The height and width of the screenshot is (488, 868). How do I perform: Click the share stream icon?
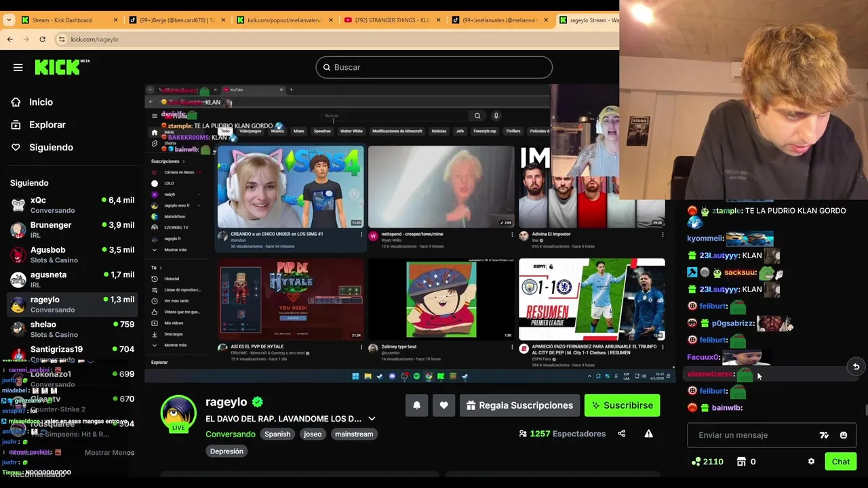tap(622, 434)
